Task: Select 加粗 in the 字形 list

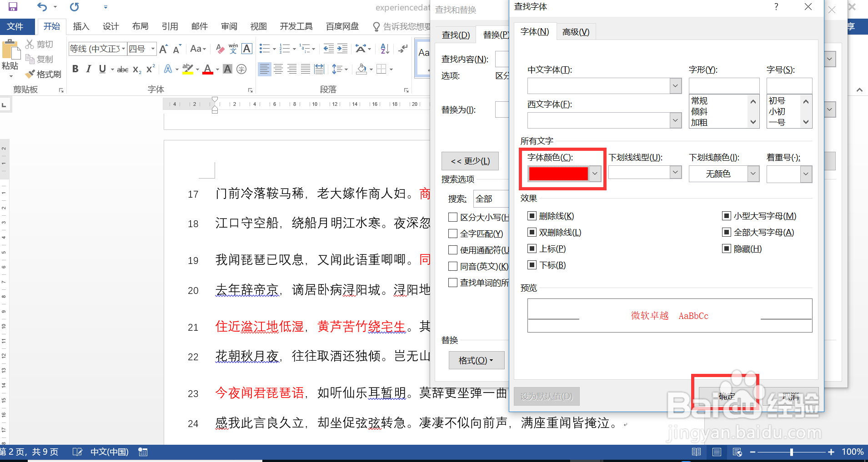Action: click(x=699, y=123)
